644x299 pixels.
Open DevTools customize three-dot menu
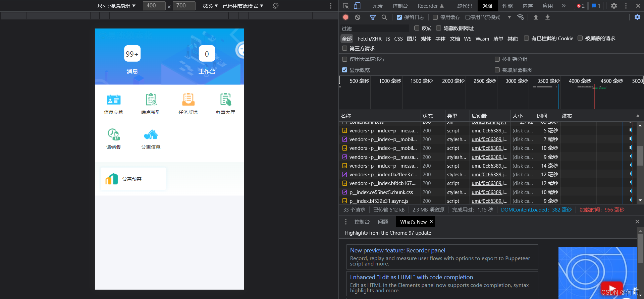click(626, 6)
